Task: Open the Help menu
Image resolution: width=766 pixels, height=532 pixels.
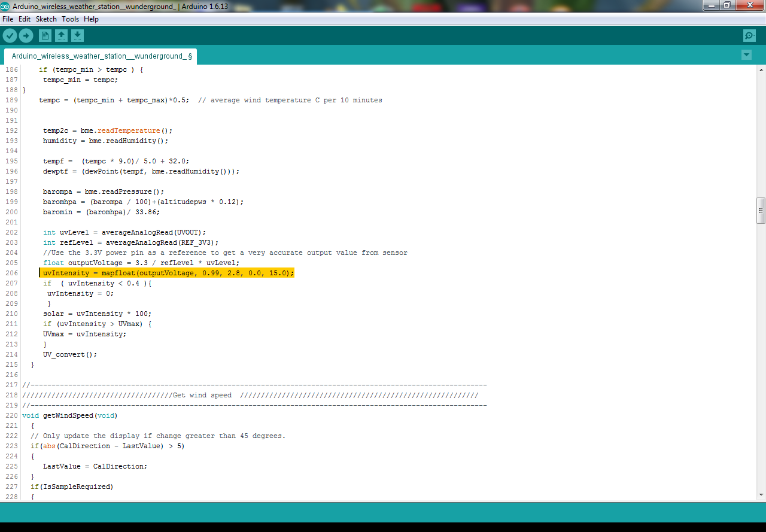Action: (91, 19)
